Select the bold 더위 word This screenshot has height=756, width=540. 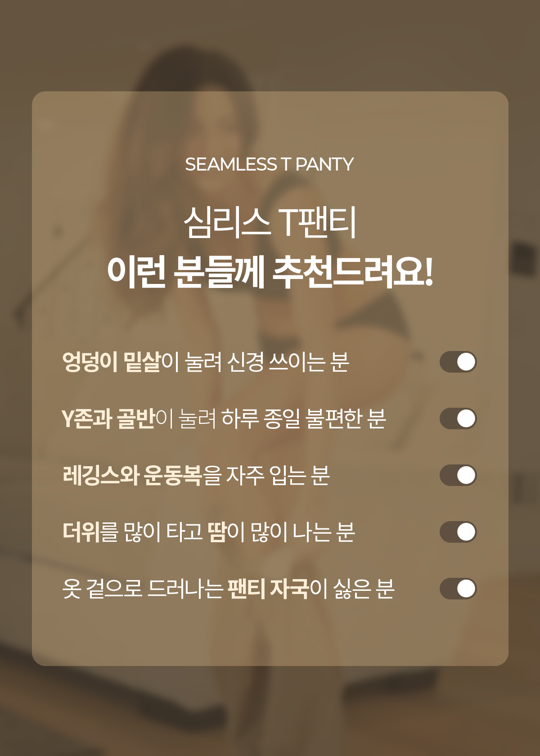pos(81,532)
